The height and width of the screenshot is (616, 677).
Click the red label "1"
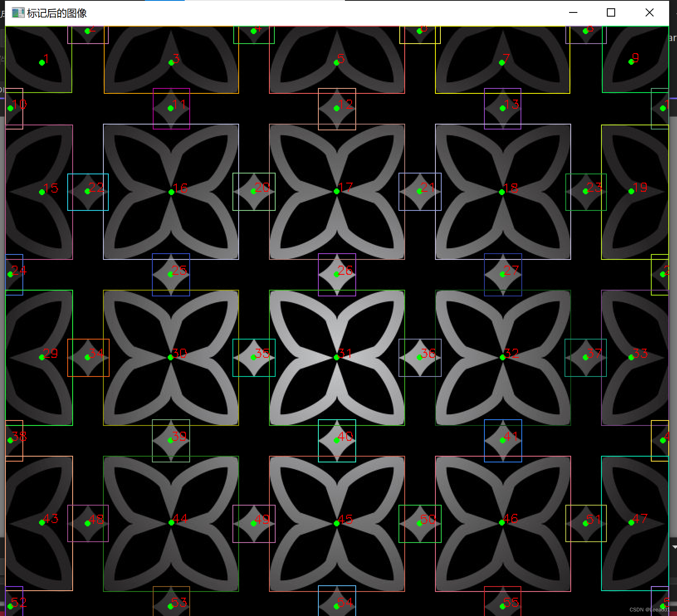[46, 59]
